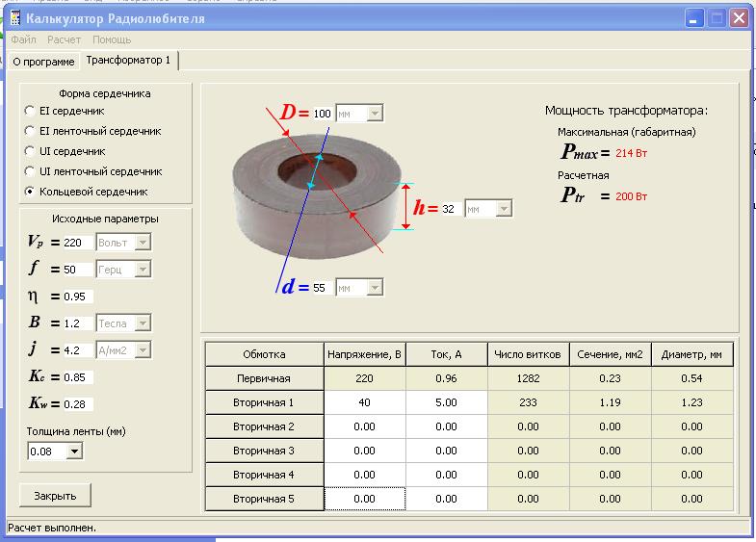Switch to the О программе tab
The width and height of the screenshot is (756, 542).
coord(44,62)
